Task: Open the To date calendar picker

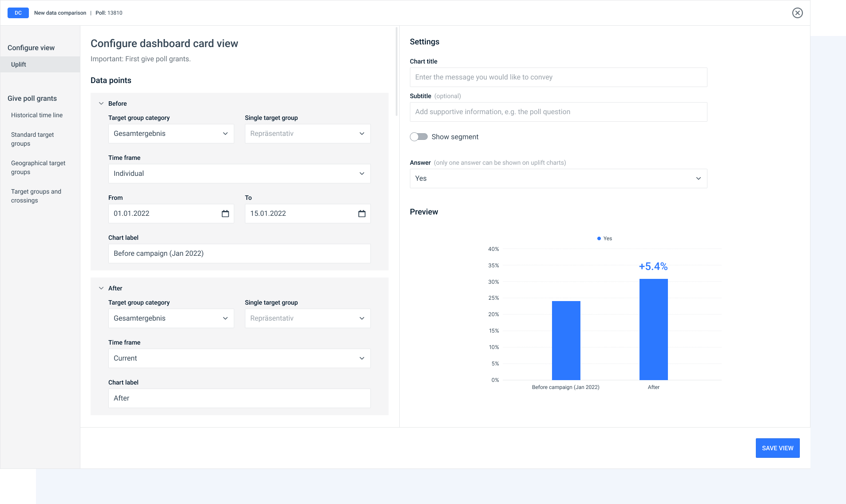Action: pos(361,214)
